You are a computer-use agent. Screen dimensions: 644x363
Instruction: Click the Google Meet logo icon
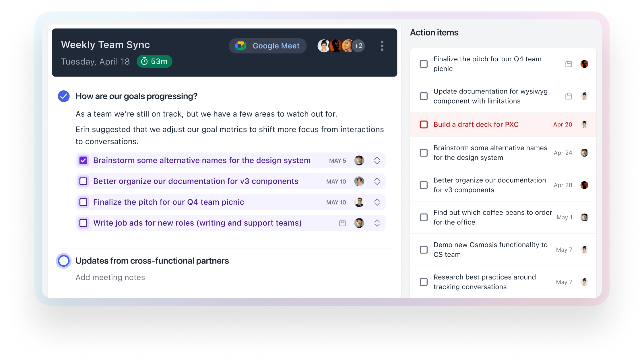pyautogui.click(x=240, y=46)
